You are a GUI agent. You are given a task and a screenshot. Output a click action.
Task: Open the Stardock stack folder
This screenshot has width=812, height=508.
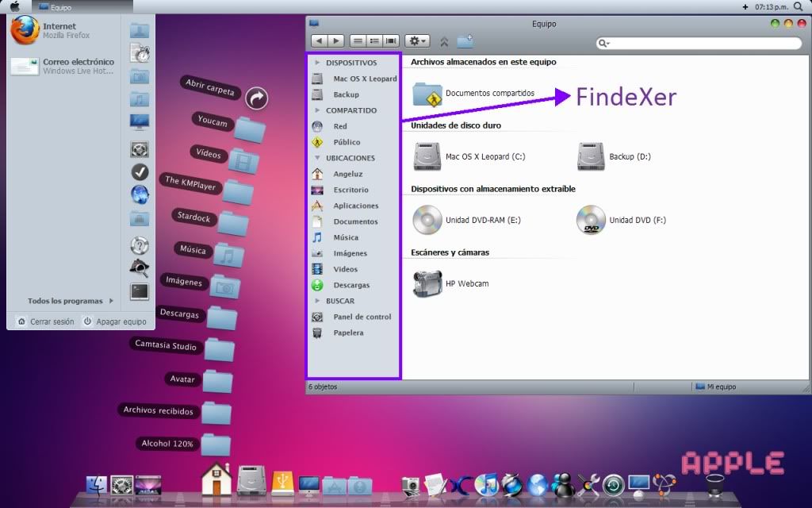pos(233,223)
